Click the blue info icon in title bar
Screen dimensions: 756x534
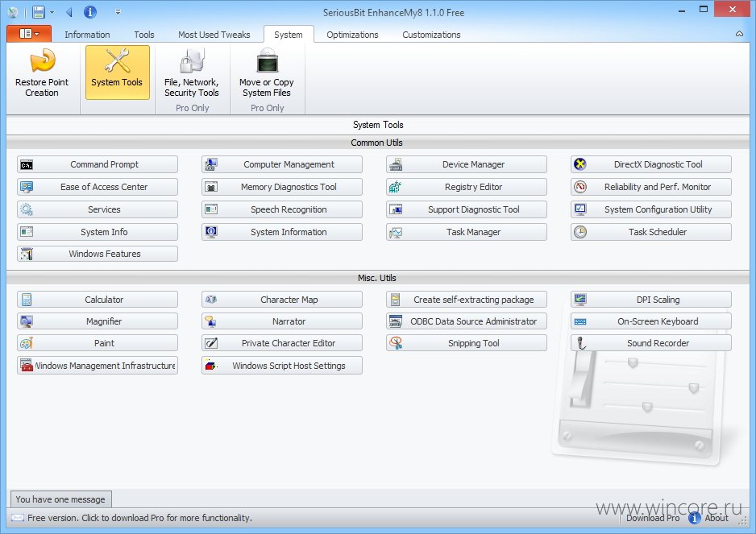point(90,12)
